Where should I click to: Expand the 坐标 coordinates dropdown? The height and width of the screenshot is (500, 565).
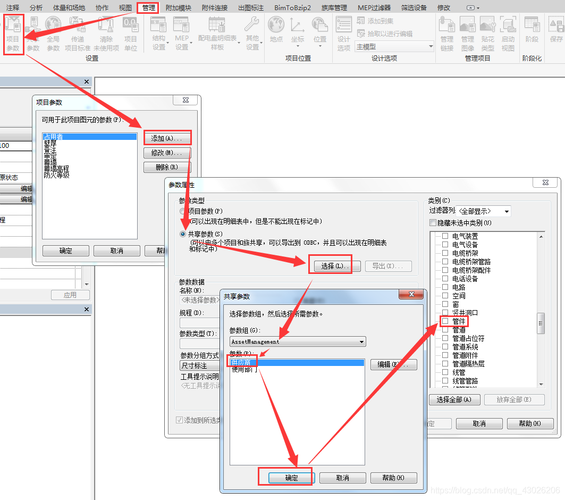click(297, 46)
